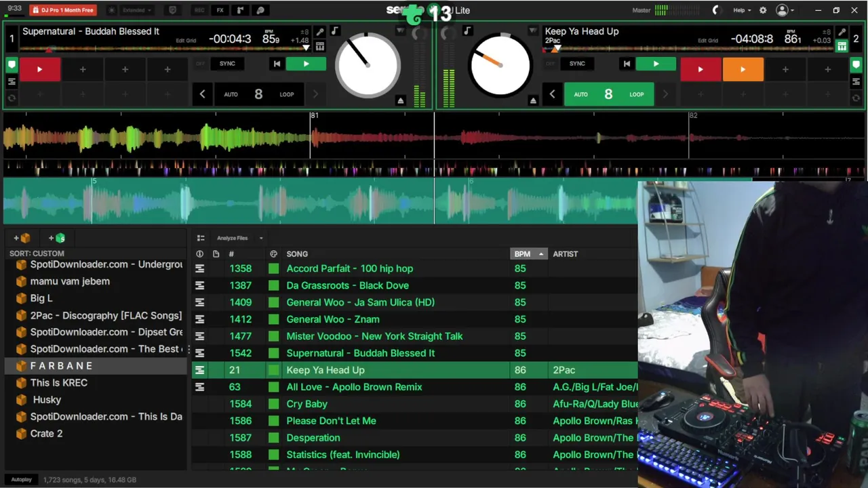Disable active AUTO 8 LOOP on deck 2
Screen dimensions: 868x488
point(608,94)
